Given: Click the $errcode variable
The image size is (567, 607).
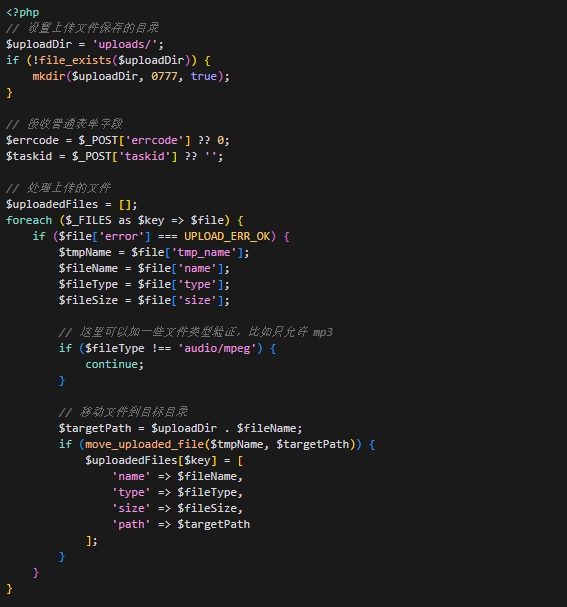Looking at the screenshot, I should point(32,140).
